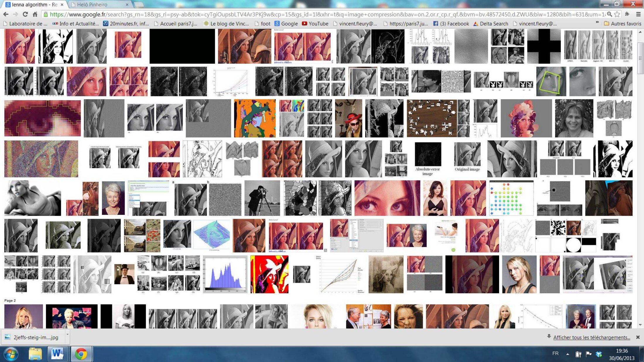Open the Chrome hamburger menu
Image resolution: width=644 pixels, height=362 pixels.
click(638, 14)
